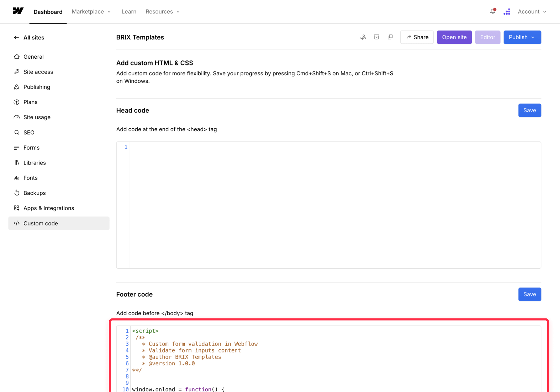Open Apps & Integrations section
The height and width of the screenshot is (392, 560).
point(59,208)
